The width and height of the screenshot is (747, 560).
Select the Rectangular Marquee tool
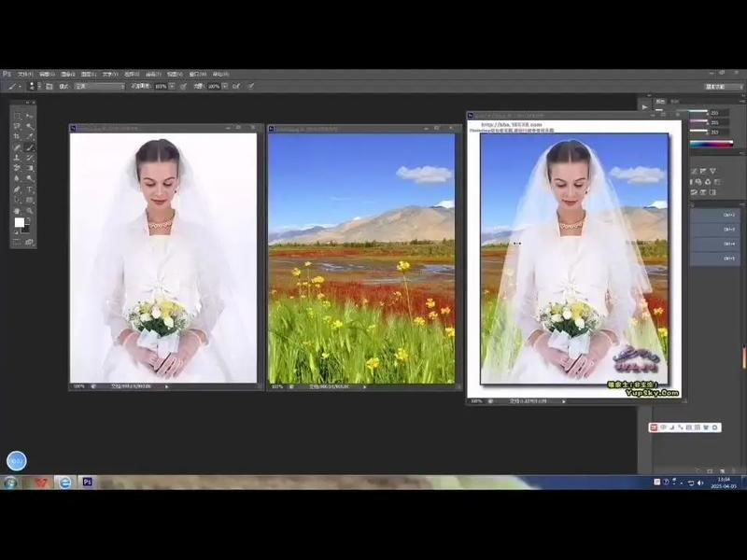tap(18, 116)
